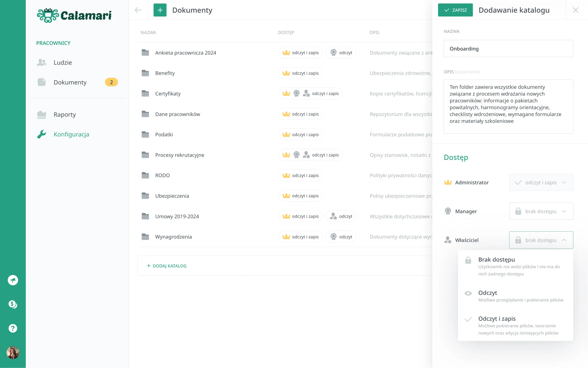
Task: Click the manager badge icon in Certyfikaty row
Action: coord(296,93)
